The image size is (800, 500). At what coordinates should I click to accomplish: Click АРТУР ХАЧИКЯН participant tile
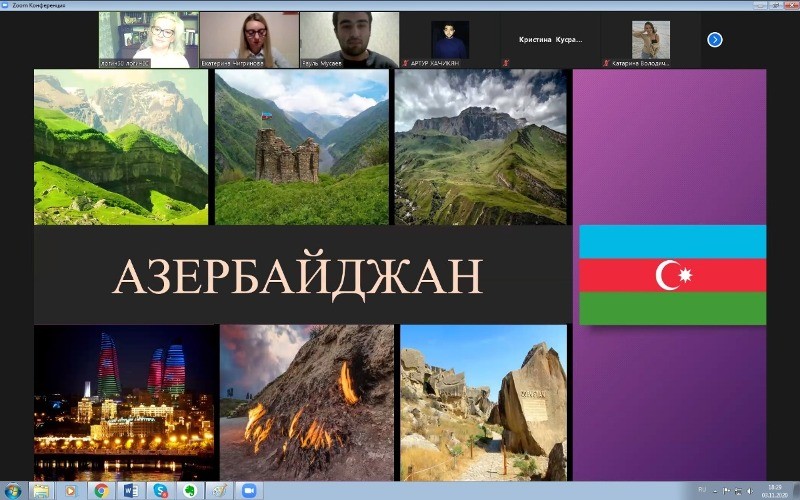coord(450,40)
